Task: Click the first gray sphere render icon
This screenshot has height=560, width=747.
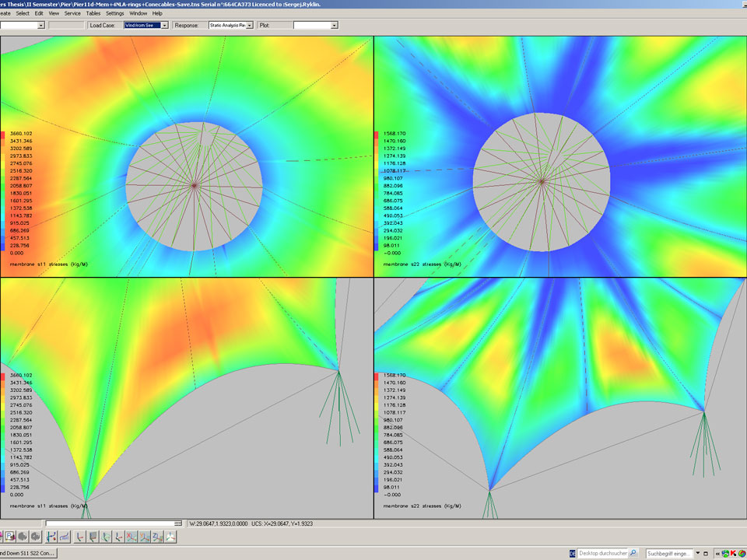Action: 23,537
